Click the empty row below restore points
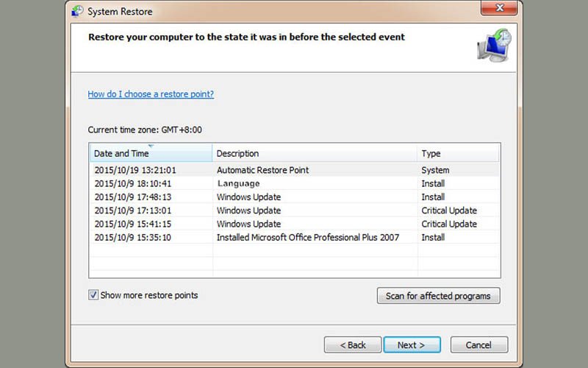588x368 pixels. tap(294, 252)
